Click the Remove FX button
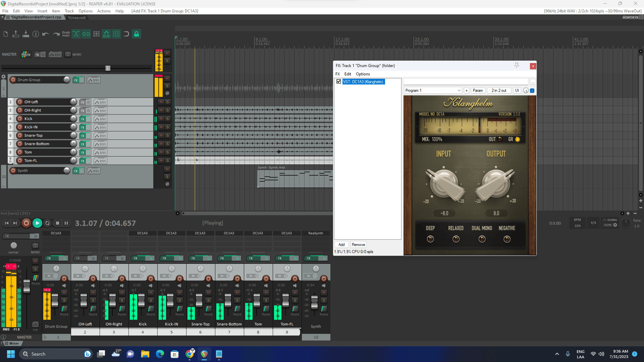 [x=358, y=245]
